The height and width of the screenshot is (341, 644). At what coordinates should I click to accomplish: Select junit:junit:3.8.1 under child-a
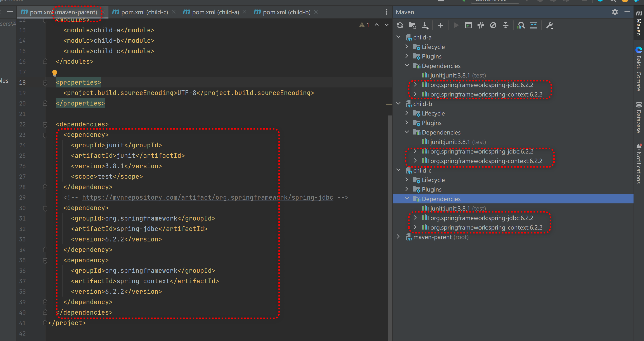point(454,75)
